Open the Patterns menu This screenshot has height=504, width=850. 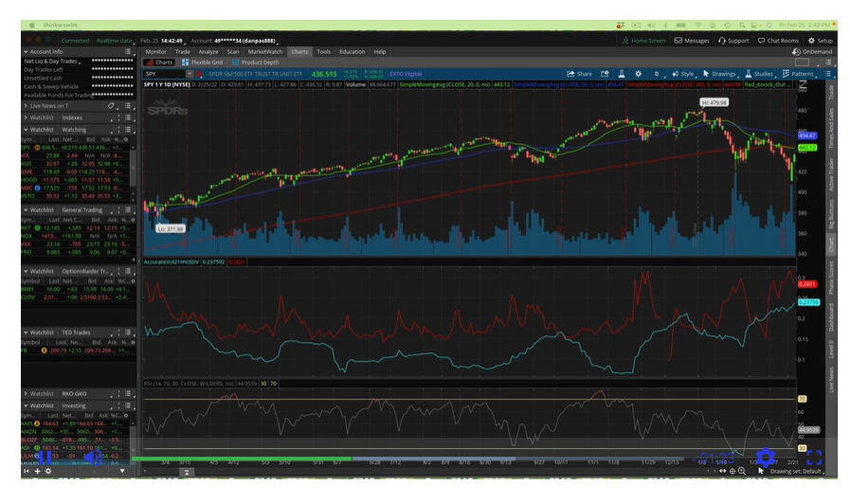pos(798,74)
